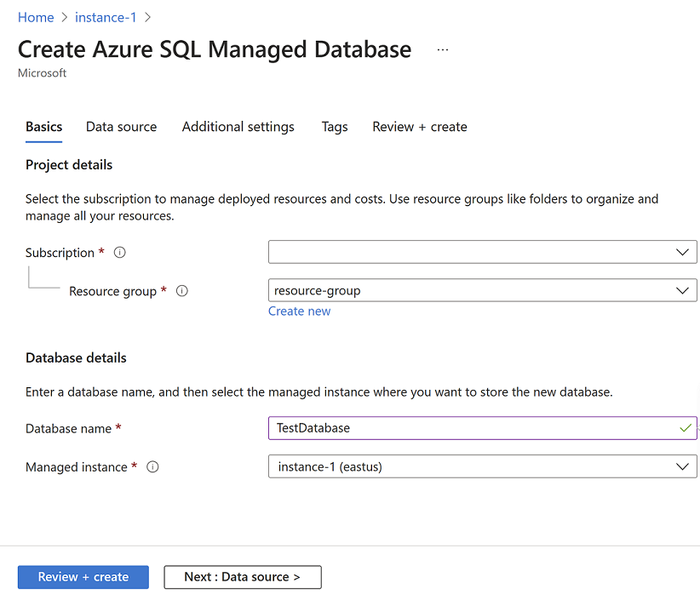Click the Managed instance info icon
Screen dimensions: 700x600
(152, 466)
